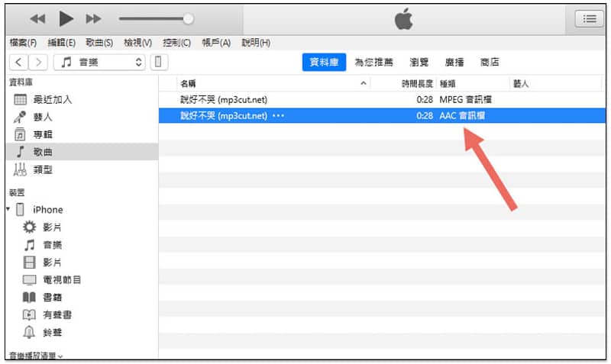
Task: Click the sort direction arrow in 名稱 header
Action: point(364,83)
